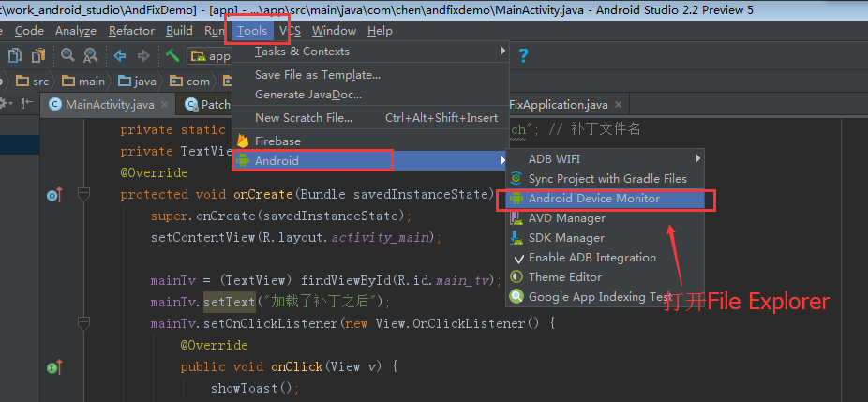Viewport: 868px width, 402px height.
Task: Select New Scratch File entry
Action: pos(370,118)
